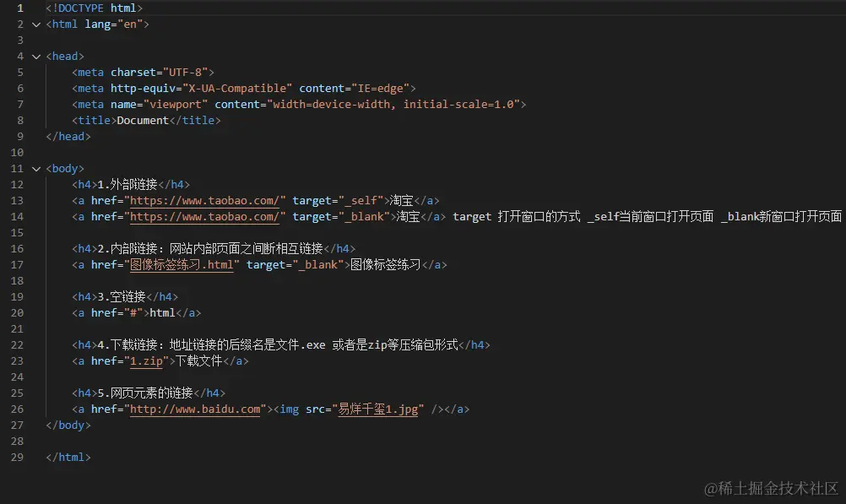846x504 pixels.
Task: Click the name="viewport" attribute
Action: (160, 105)
